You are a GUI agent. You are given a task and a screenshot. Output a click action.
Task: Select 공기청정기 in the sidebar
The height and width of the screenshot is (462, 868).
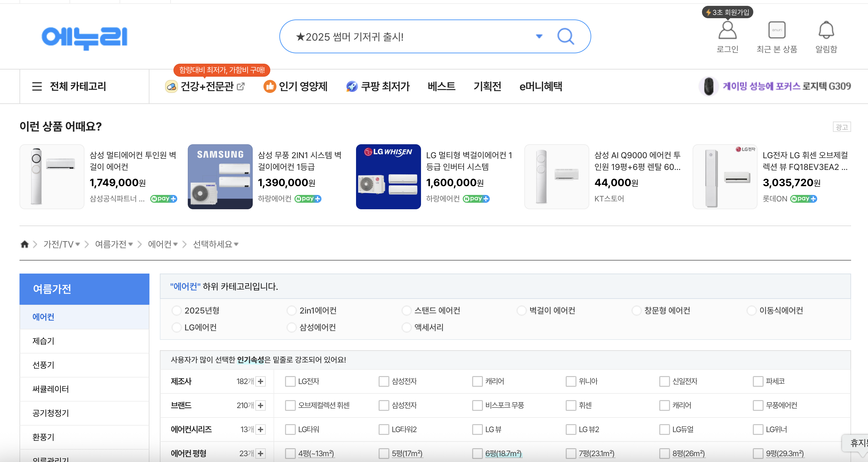click(x=84, y=413)
